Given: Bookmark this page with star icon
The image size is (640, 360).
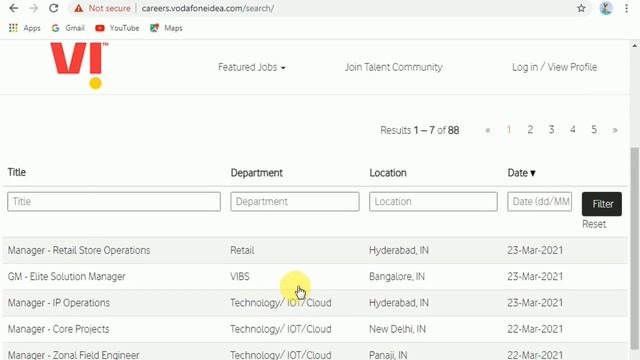Looking at the screenshot, I should tap(581, 8).
